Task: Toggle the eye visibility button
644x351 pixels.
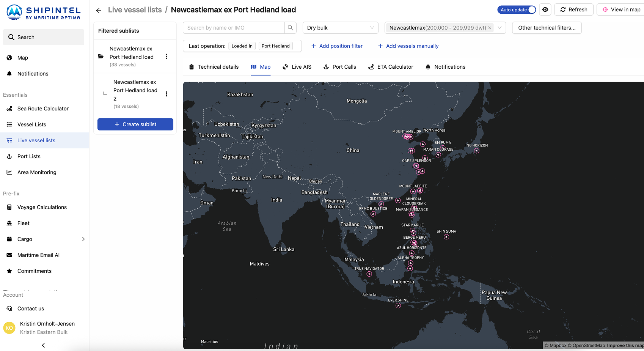Action: [545, 10]
